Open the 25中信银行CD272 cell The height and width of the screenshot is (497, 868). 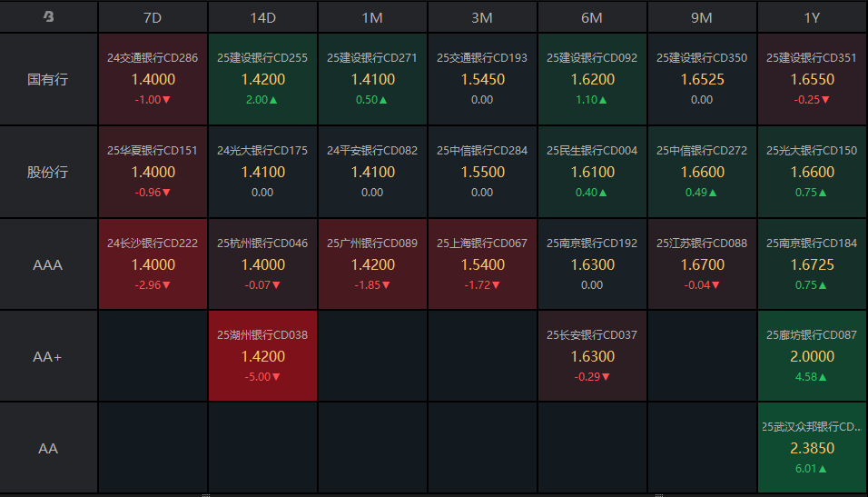702,172
